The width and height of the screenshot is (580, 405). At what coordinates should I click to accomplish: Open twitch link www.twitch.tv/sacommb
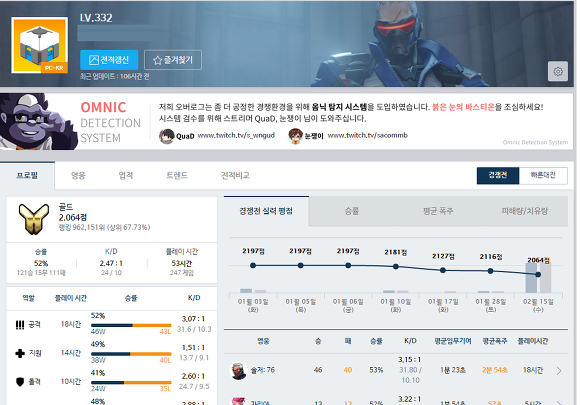coord(368,135)
